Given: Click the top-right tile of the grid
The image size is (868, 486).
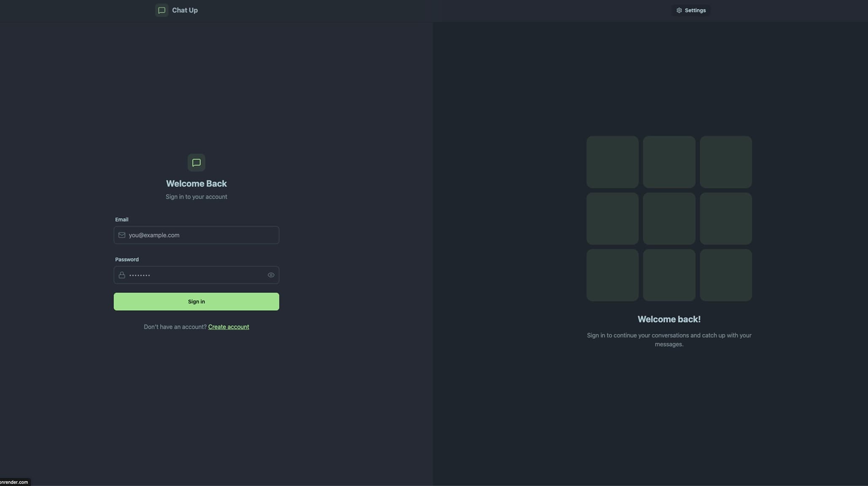Looking at the screenshot, I should (x=726, y=162).
